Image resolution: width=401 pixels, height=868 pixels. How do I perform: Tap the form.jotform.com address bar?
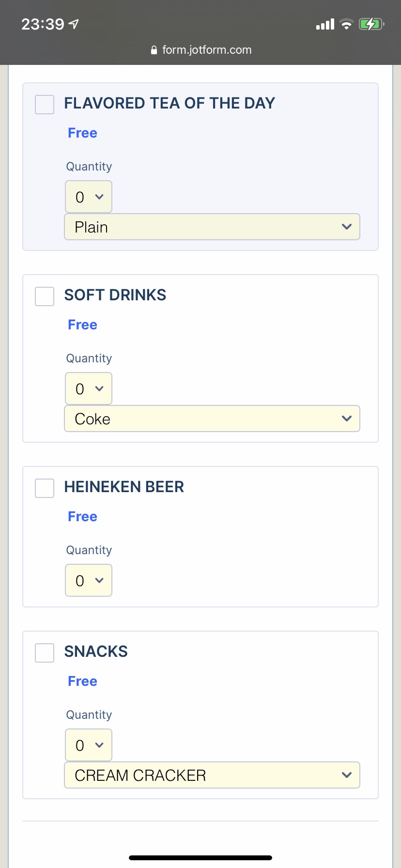coord(201,50)
